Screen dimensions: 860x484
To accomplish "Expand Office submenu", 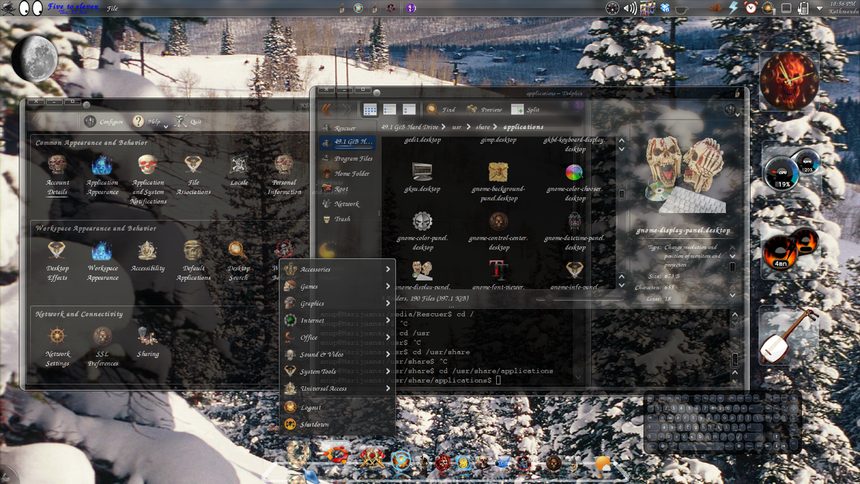I will click(337, 337).
